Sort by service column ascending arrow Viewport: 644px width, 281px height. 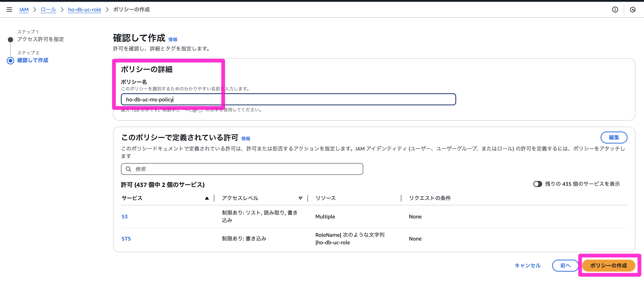(x=207, y=198)
